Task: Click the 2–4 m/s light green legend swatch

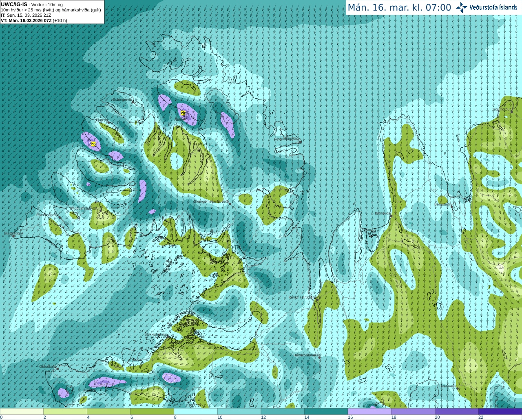Action: (65, 411)
